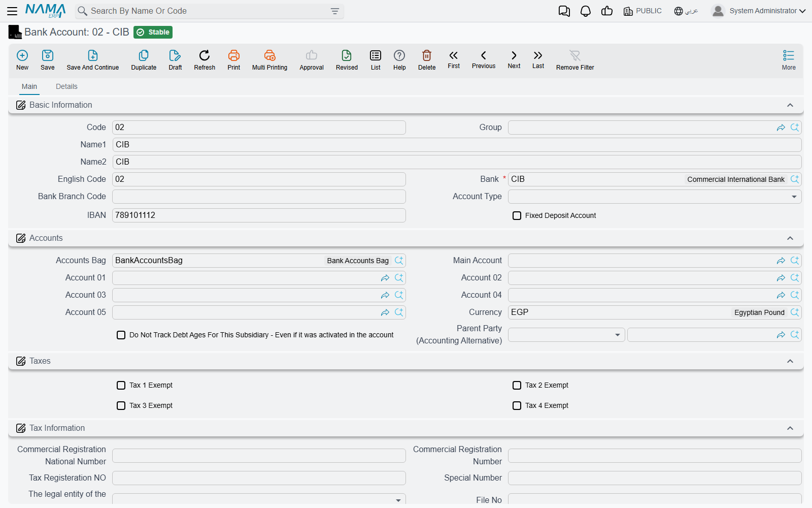Viewport: 812px width, 508px height.
Task: Click Remove Filter toolbar icon
Action: pos(575,60)
